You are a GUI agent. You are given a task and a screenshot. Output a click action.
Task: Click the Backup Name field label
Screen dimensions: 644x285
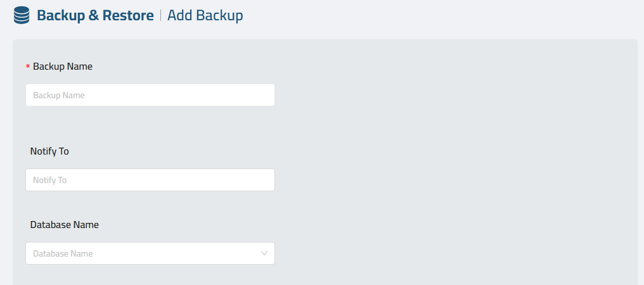click(63, 66)
